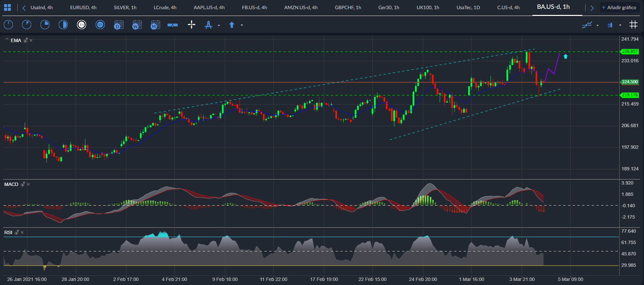Image resolution: width=644 pixels, height=285 pixels.
Task: Open the SILVER, 1h tab
Action: point(125,7)
